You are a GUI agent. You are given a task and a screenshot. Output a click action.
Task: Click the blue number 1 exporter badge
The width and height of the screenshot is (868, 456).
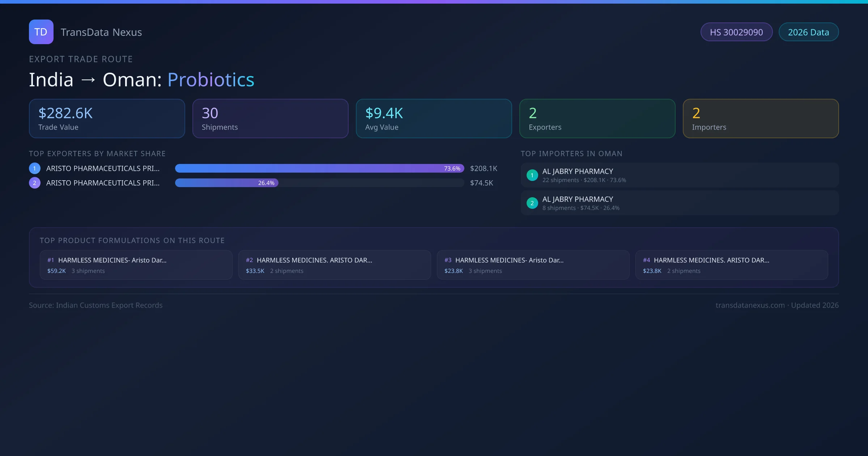coord(35,168)
